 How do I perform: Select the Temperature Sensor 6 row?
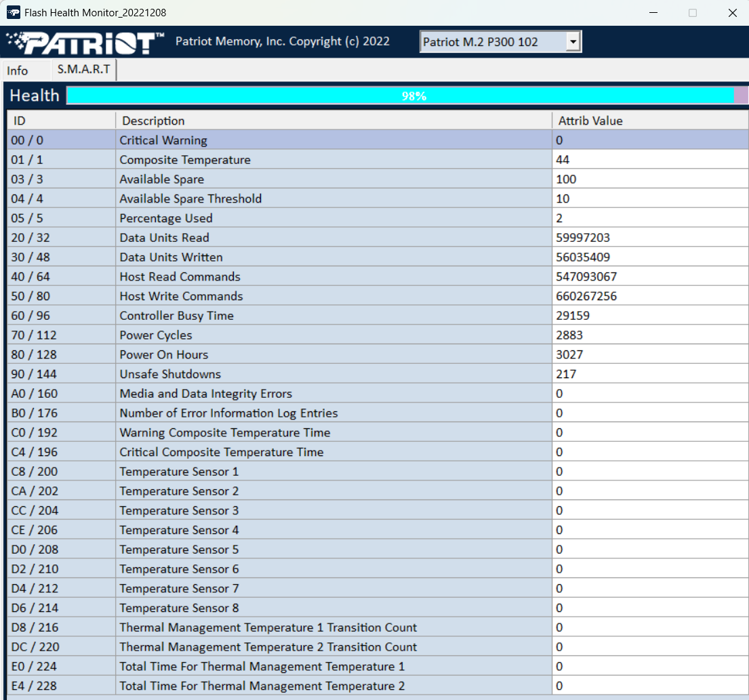(x=378, y=569)
